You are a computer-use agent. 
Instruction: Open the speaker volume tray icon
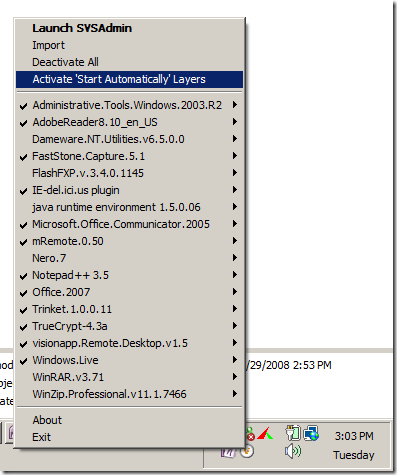[x=293, y=451]
